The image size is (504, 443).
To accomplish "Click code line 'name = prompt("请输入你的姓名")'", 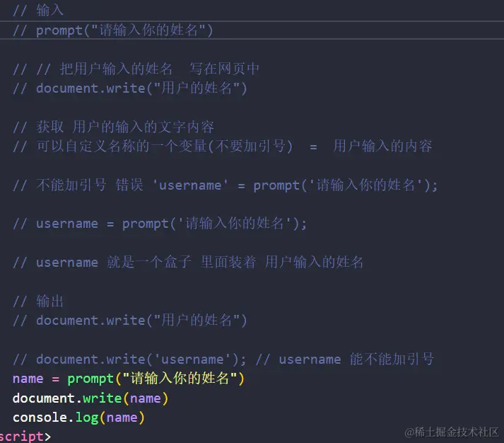I will (129, 379).
